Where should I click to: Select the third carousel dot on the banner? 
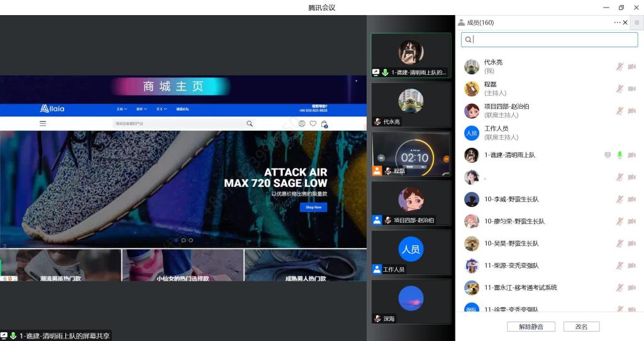pos(191,240)
